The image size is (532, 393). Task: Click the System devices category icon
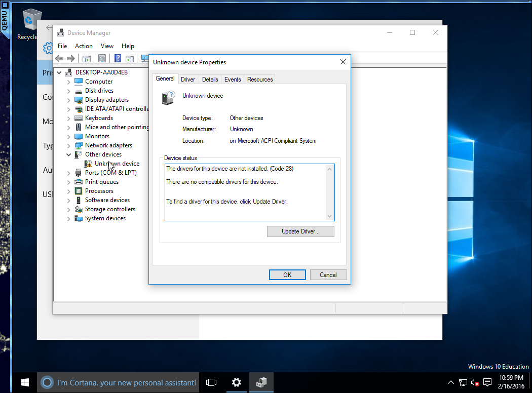(x=79, y=218)
